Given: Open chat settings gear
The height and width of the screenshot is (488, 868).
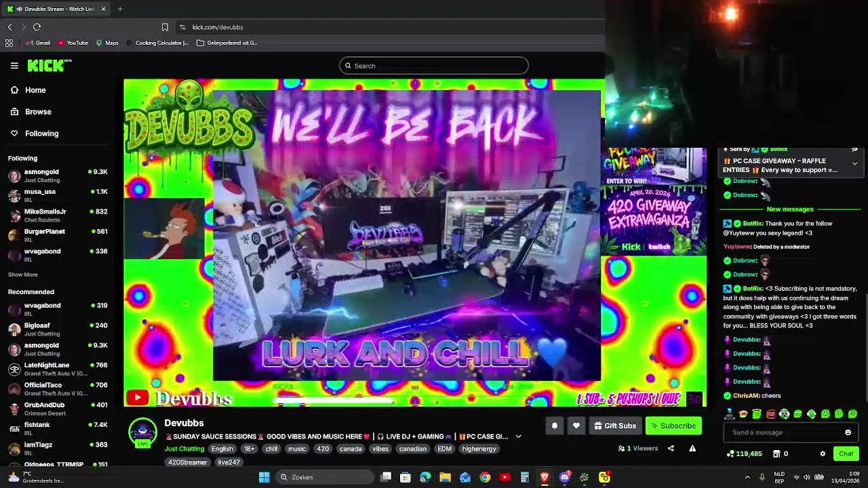Looking at the screenshot, I should (823, 454).
